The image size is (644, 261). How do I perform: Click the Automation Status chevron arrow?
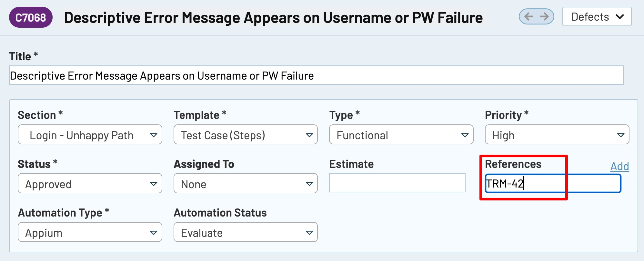click(309, 233)
